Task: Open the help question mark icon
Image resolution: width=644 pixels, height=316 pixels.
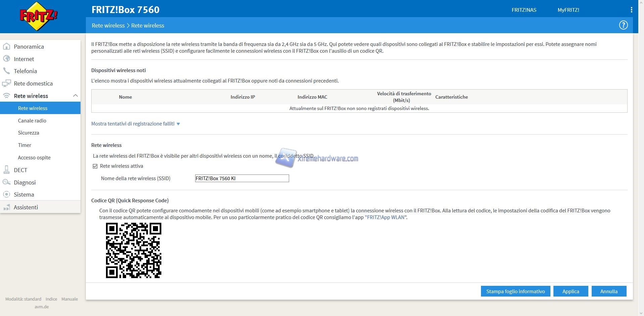Action: tap(623, 25)
